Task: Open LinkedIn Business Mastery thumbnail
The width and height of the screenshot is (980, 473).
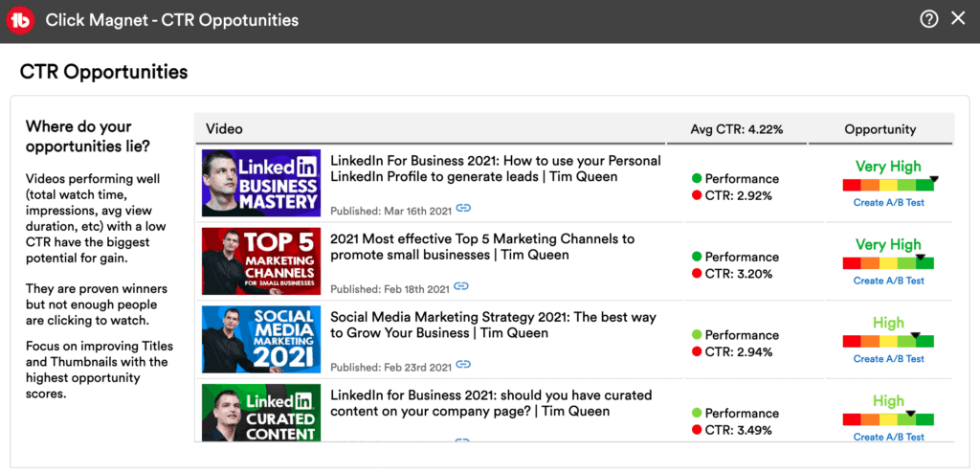Action: [261, 183]
